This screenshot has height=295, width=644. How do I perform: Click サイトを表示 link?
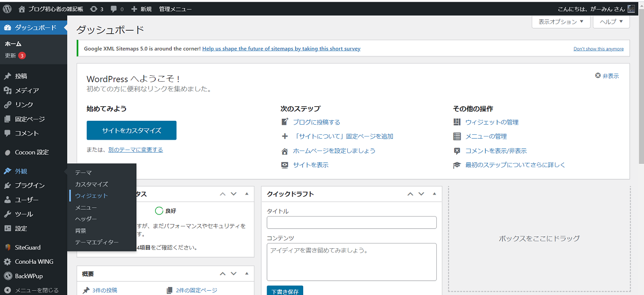(311, 165)
